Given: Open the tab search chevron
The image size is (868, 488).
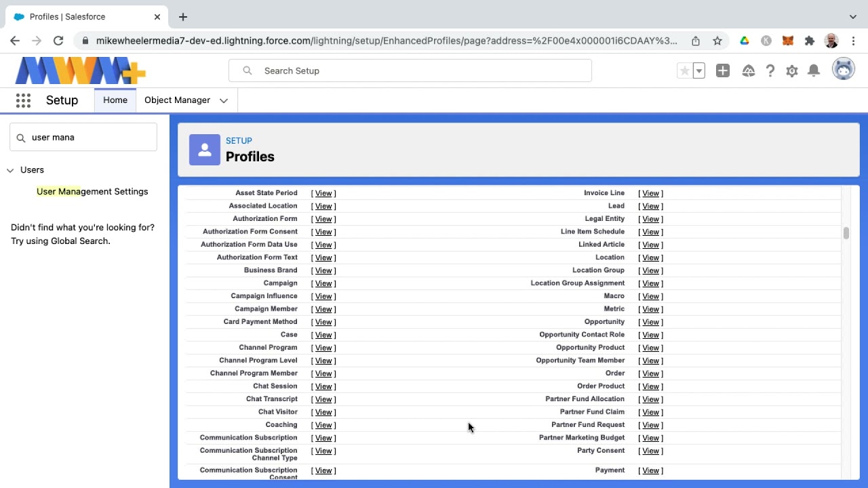Looking at the screenshot, I should tap(853, 16).
